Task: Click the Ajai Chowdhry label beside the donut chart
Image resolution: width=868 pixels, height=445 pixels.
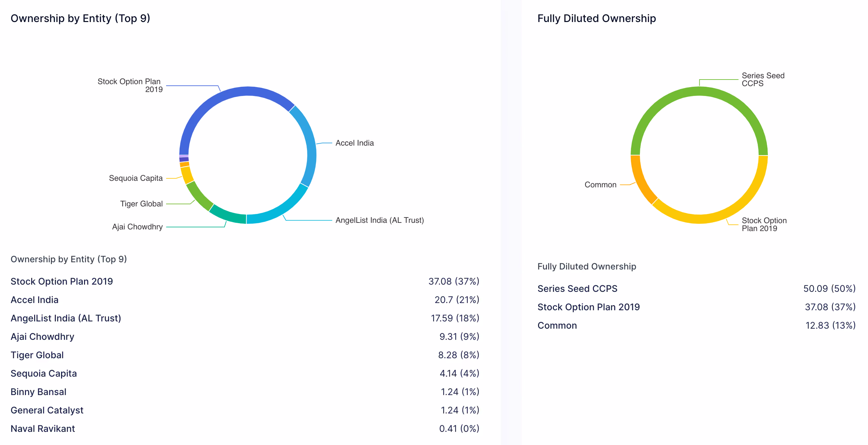Action: (137, 227)
